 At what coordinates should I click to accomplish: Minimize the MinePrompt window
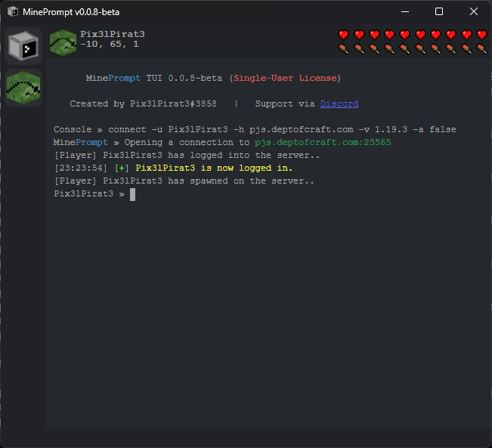pos(405,11)
